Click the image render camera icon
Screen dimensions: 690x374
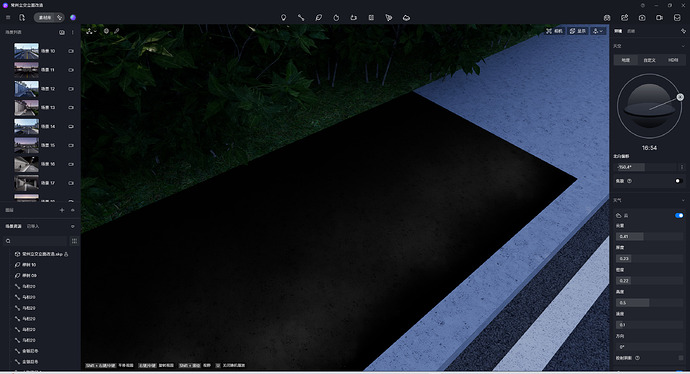642,18
